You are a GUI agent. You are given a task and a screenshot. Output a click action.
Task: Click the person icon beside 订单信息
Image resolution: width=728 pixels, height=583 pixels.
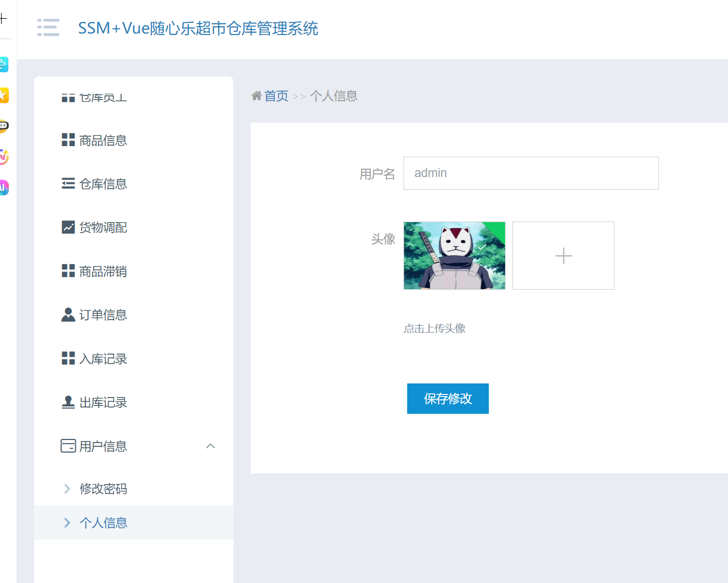(x=68, y=315)
